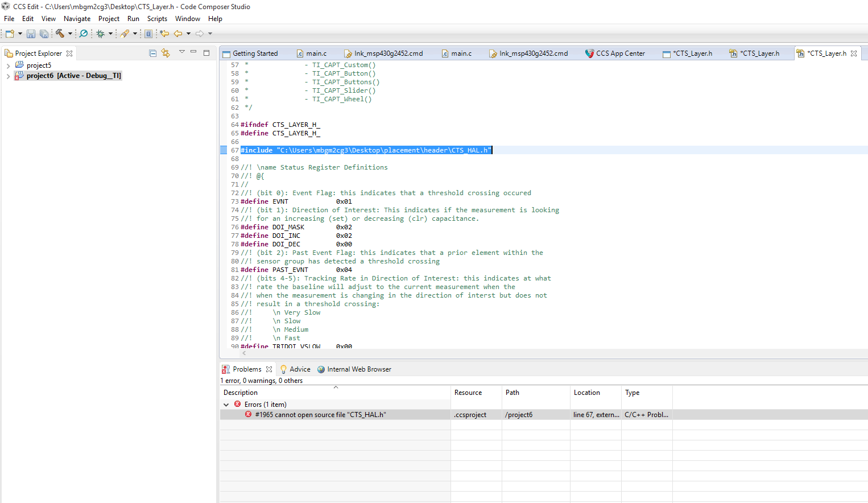Sort problems by the Resource column header
This screenshot has height=503, width=868.
tap(468, 393)
